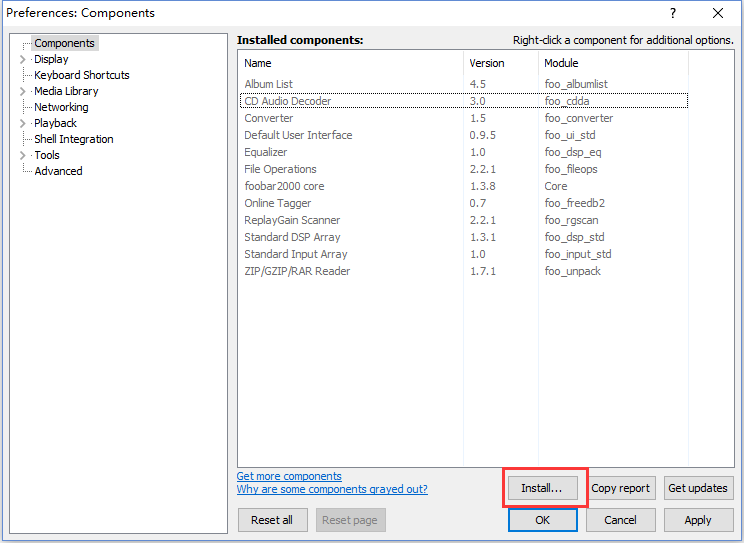Open Networking preferences page
This screenshot has width=744, height=543.
point(61,107)
